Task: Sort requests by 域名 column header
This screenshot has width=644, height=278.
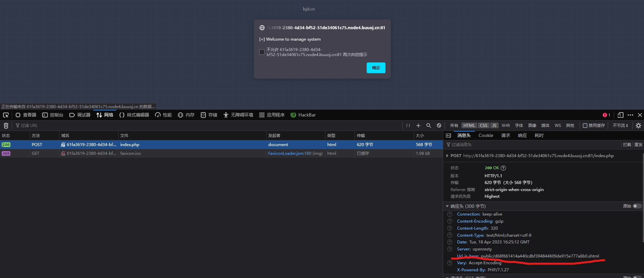Action: coord(89,136)
